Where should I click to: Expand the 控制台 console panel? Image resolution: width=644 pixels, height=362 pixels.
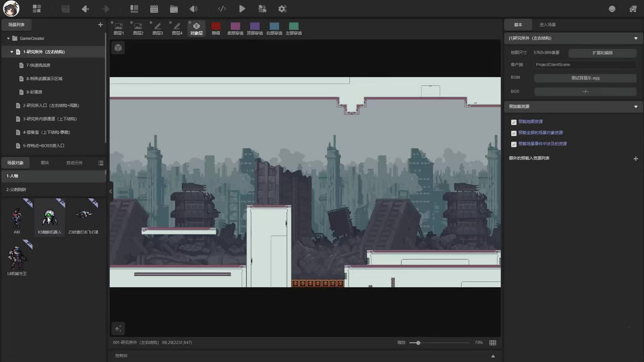tap(493, 356)
